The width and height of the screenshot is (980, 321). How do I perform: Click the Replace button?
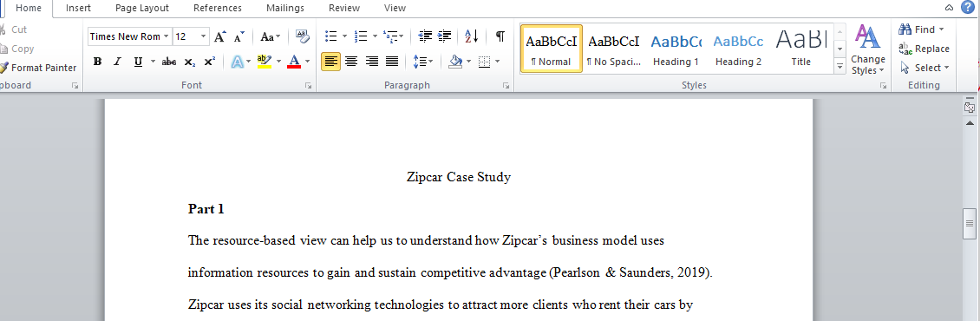(924, 49)
